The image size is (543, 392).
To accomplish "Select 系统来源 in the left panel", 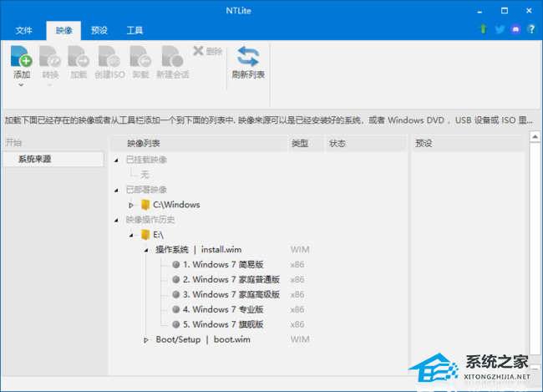I will click(x=53, y=159).
